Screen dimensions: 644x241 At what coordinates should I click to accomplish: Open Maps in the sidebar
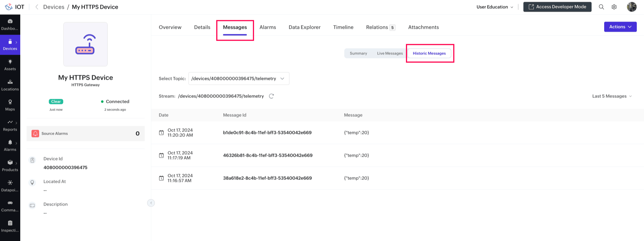pyautogui.click(x=10, y=105)
